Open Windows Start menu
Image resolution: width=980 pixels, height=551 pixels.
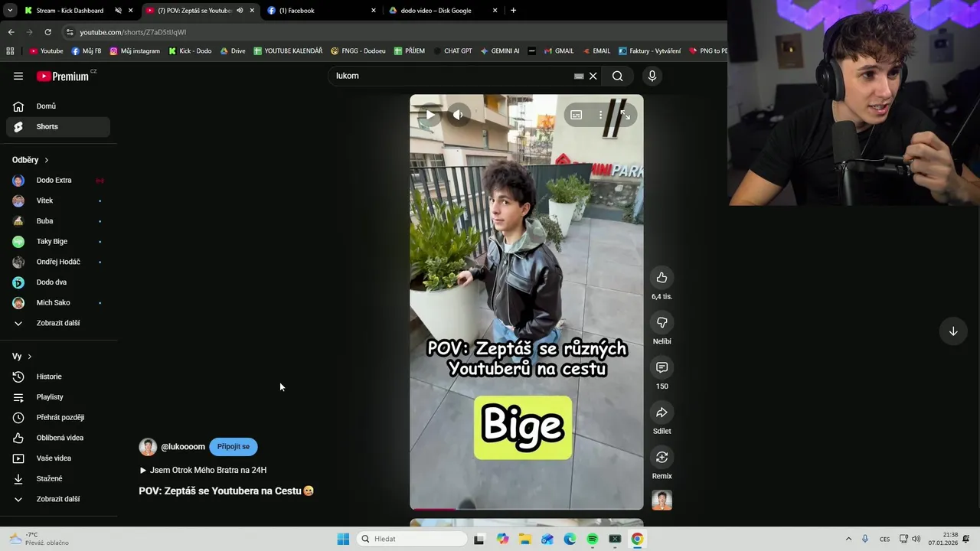[x=343, y=539]
